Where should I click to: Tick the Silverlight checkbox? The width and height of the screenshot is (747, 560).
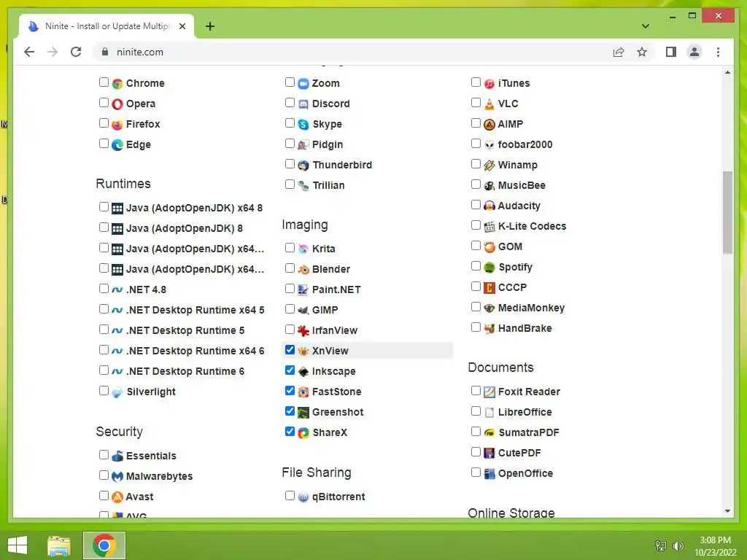click(104, 391)
